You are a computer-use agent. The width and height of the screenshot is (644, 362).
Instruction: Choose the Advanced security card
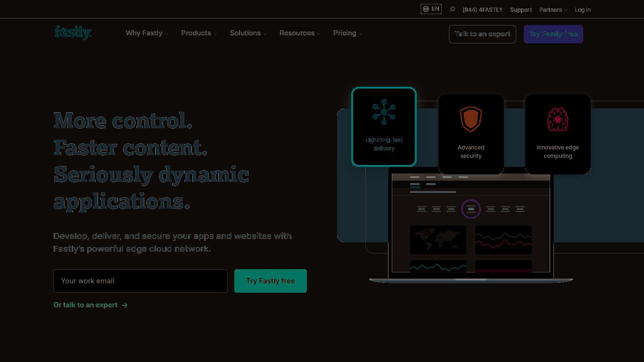471,134
